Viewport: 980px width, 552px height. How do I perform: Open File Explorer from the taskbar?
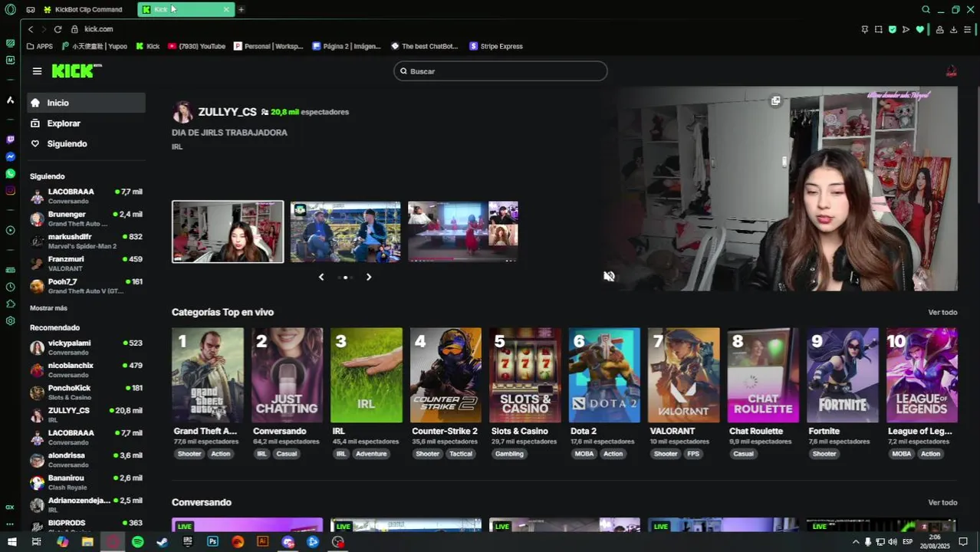pos(87,542)
